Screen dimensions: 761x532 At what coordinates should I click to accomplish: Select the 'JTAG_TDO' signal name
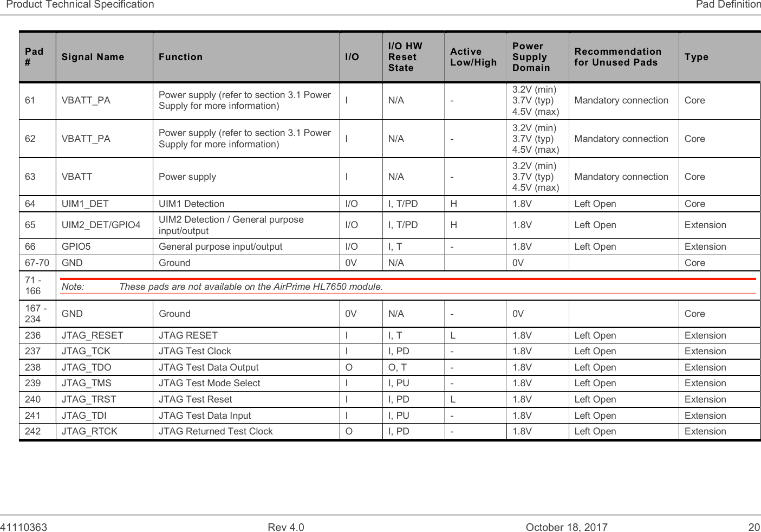(86, 367)
